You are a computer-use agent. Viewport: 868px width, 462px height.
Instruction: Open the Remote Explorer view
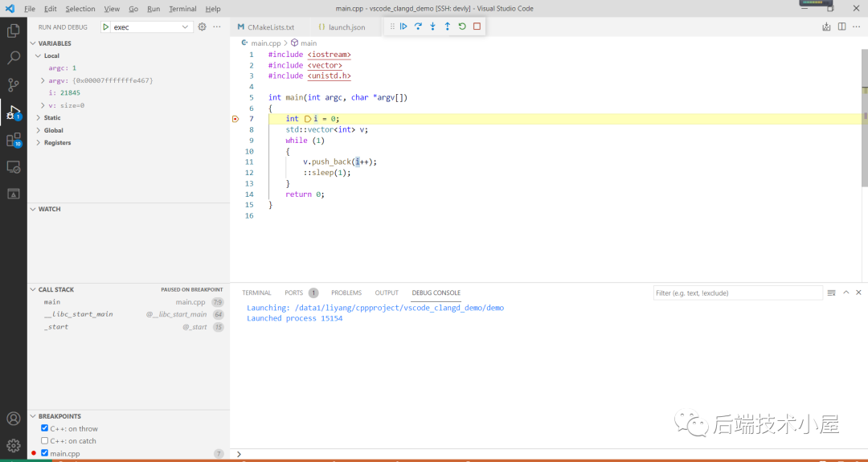click(14, 166)
